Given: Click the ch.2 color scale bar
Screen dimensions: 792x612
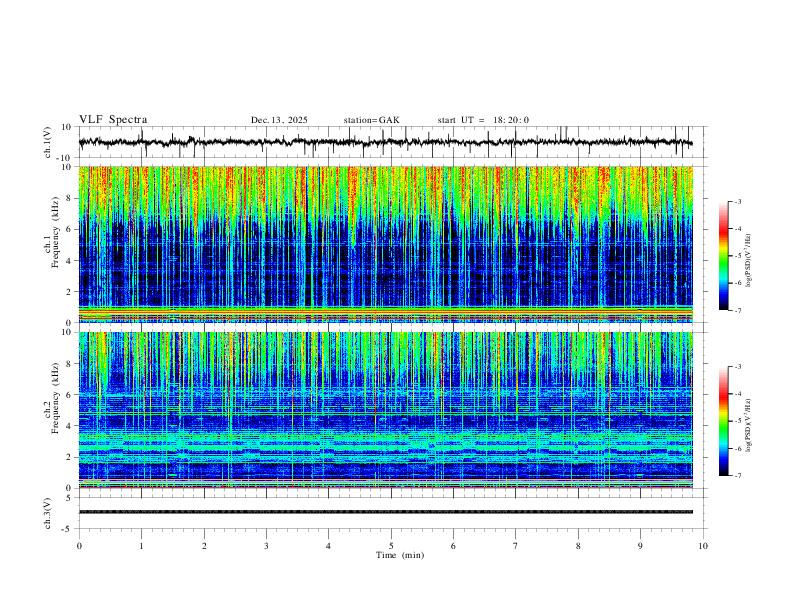Looking at the screenshot, I should 724,421.
